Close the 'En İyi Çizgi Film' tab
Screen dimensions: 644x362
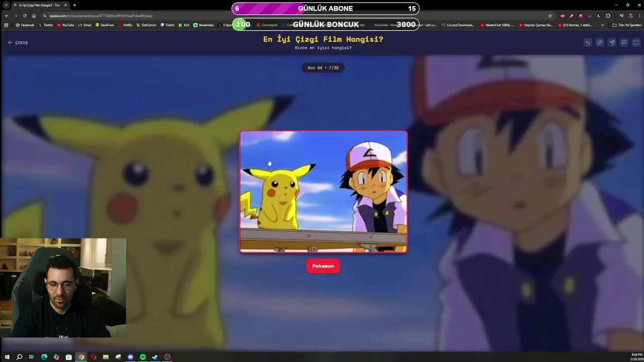click(65, 5)
